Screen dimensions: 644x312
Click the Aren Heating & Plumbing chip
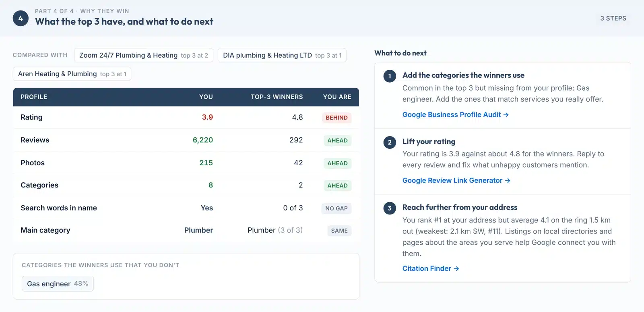(72, 74)
